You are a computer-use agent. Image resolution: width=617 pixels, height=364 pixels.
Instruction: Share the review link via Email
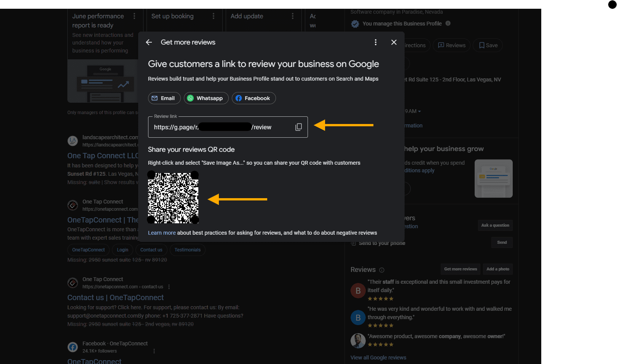tap(164, 98)
